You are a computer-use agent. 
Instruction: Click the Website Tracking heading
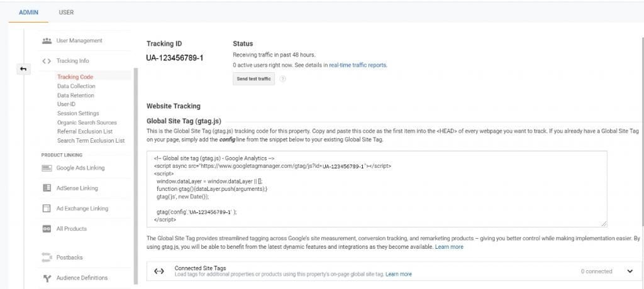pyautogui.click(x=174, y=106)
